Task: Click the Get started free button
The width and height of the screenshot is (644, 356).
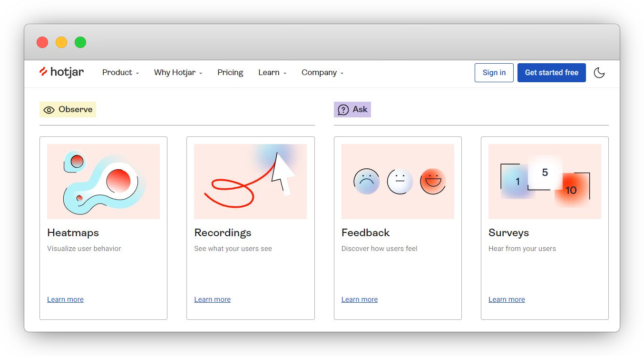Action: coord(552,73)
